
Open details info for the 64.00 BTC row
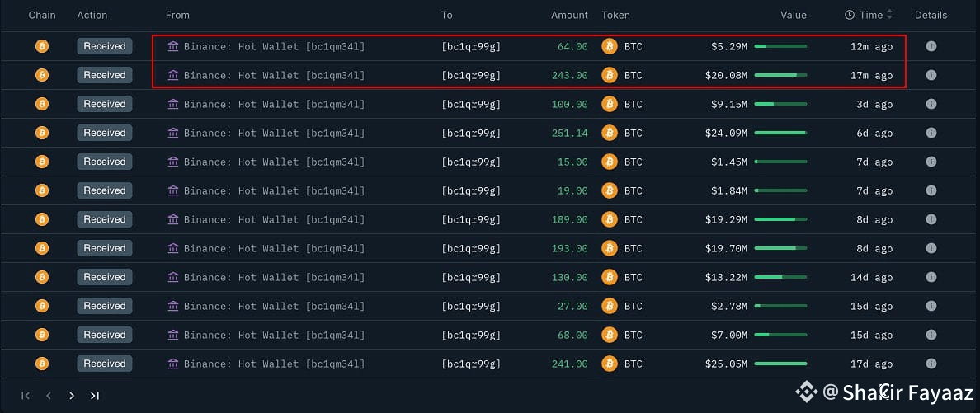tap(931, 46)
